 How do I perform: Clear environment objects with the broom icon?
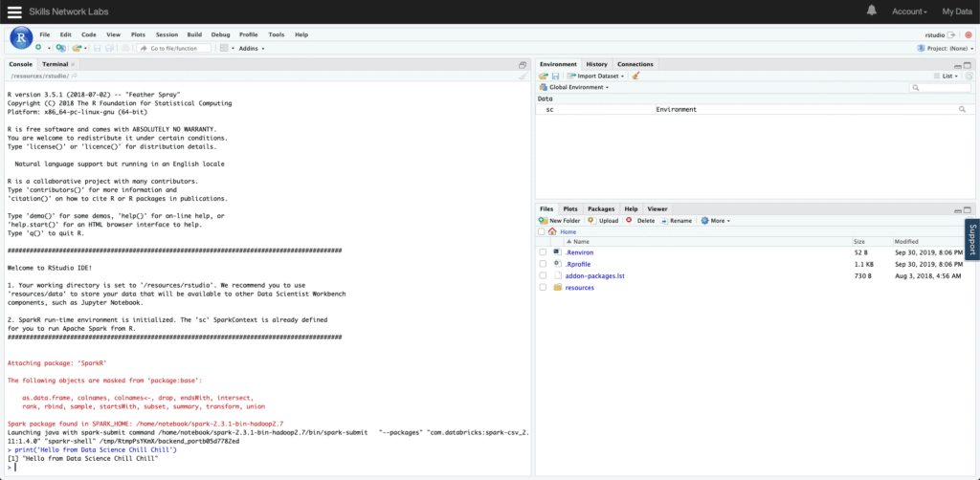pos(635,76)
